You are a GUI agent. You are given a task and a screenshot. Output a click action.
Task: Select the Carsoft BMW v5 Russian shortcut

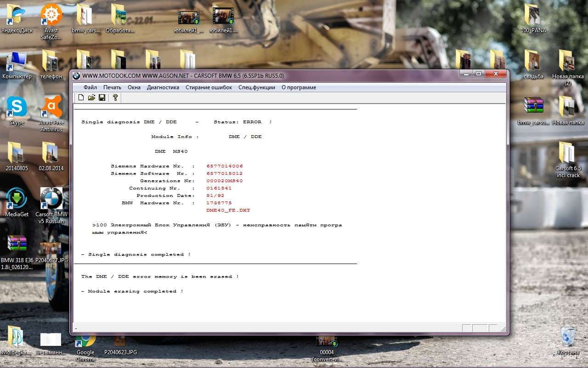[x=51, y=206]
